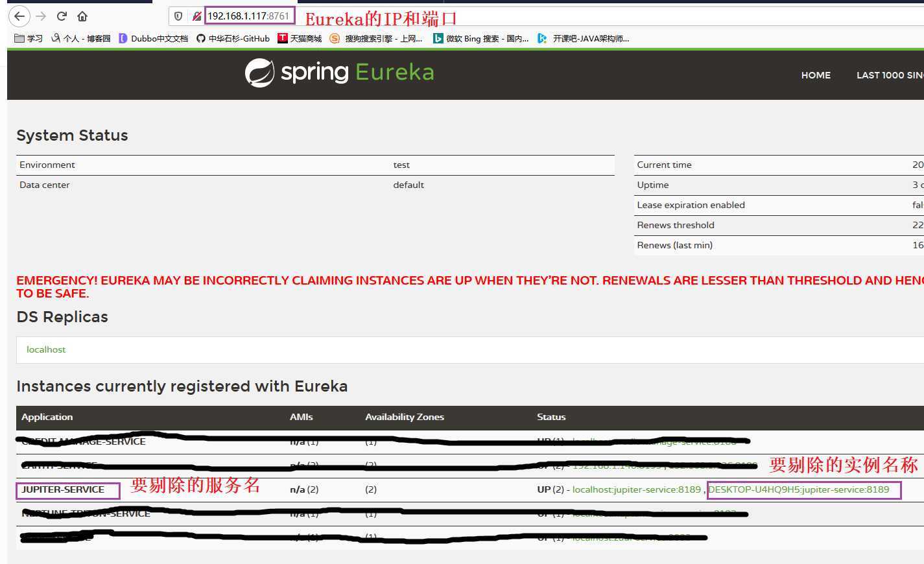This screenshot has height=564, width=924.
Task: Click the Application column header
Action: (x=47, y=417)
